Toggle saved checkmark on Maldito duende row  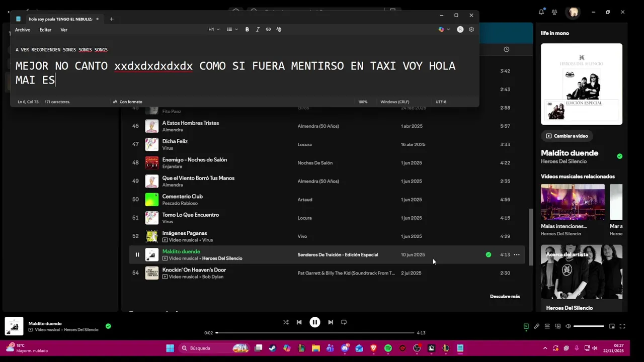[x=488, y=255]
